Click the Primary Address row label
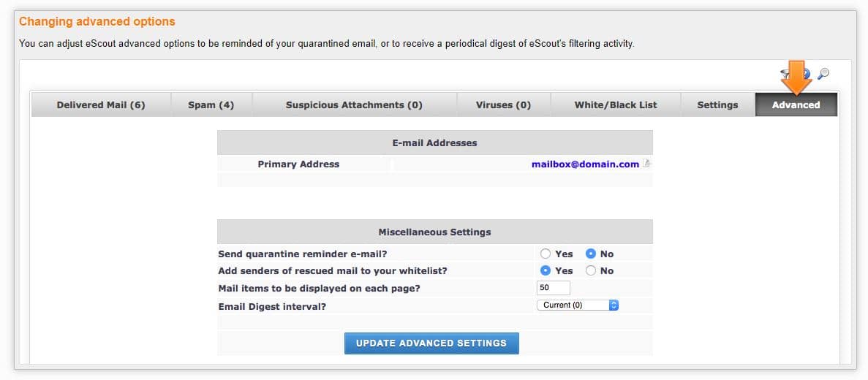The height and width of the screenshot is (380, 868). tap(298, 164)
